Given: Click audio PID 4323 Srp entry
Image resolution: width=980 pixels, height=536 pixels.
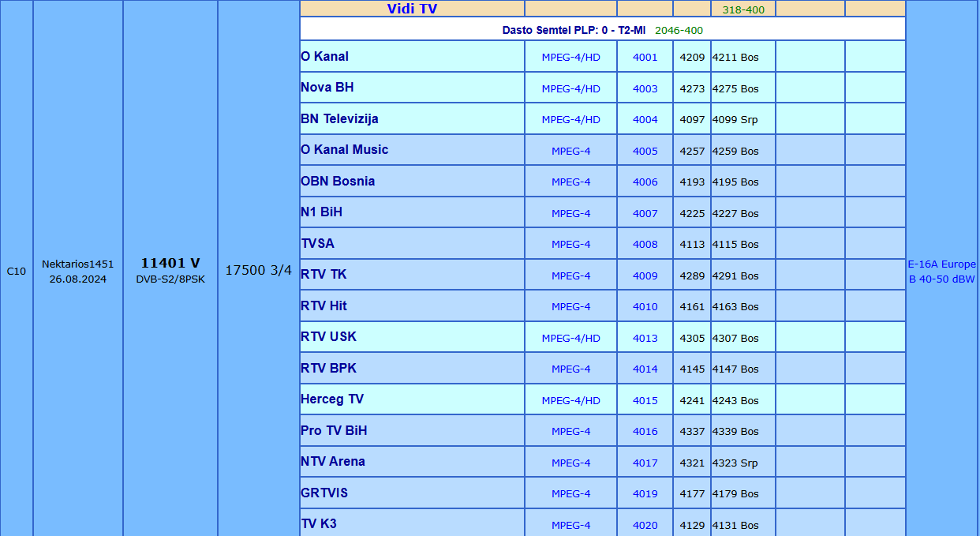Looking at the screenshot, I should pos(735,463).
